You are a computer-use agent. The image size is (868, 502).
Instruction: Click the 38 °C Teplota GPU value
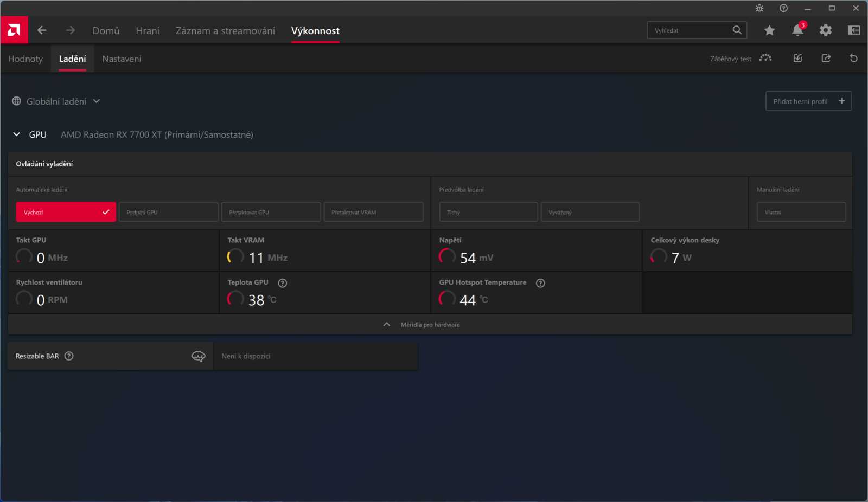[263, 300]
